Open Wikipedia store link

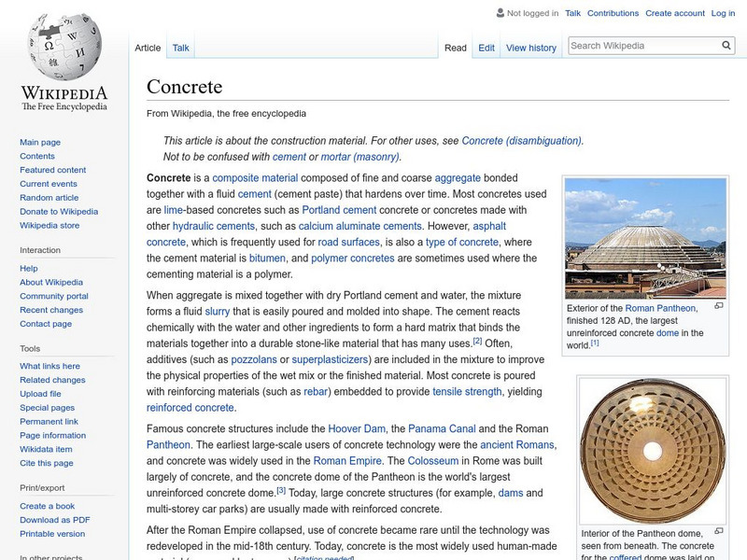pos(49,225)
